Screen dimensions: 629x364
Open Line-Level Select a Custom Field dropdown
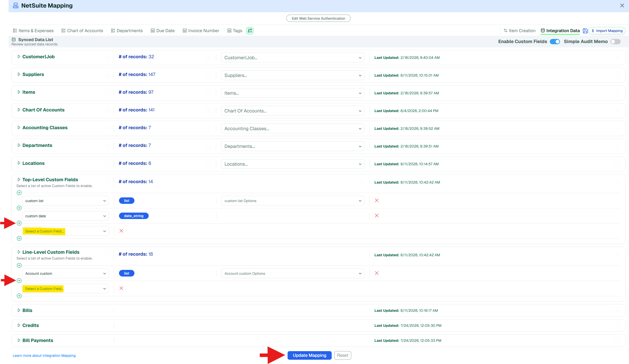coord(65,289)
